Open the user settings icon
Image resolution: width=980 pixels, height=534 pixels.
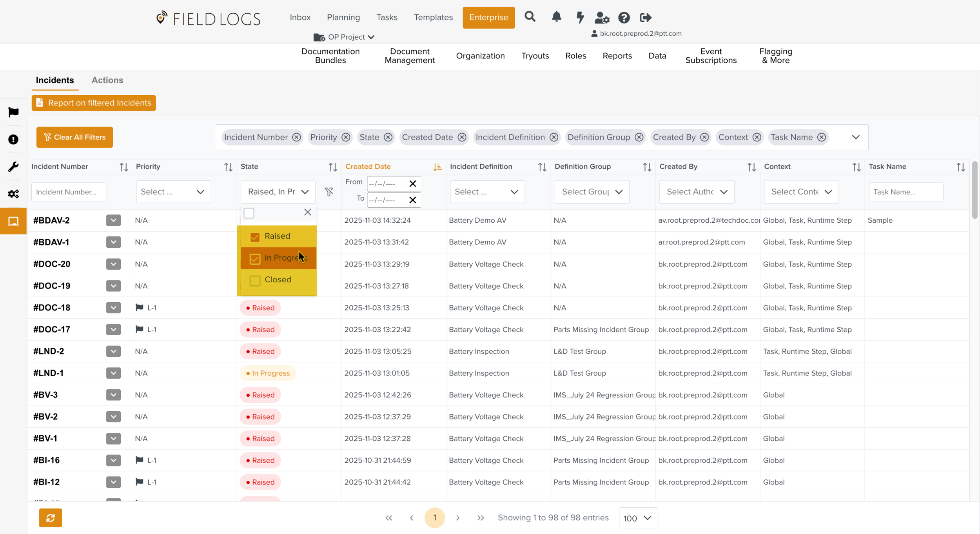[601, 18]
